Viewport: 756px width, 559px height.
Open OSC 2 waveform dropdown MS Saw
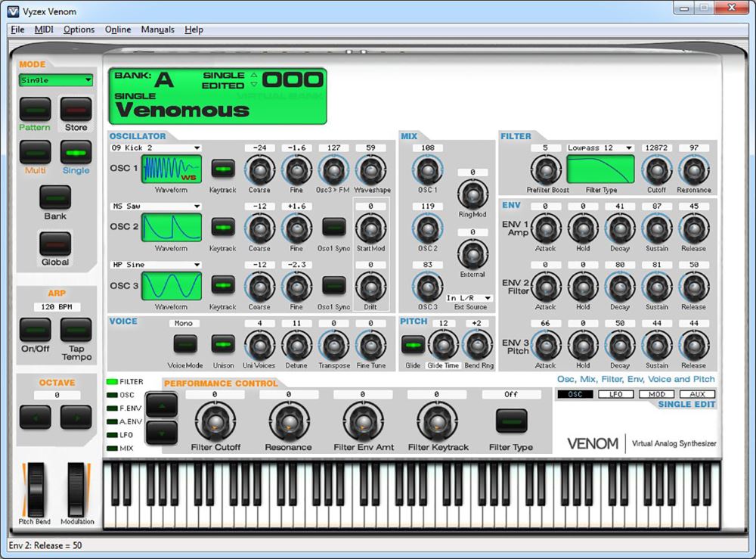click(x=156, y=206)
